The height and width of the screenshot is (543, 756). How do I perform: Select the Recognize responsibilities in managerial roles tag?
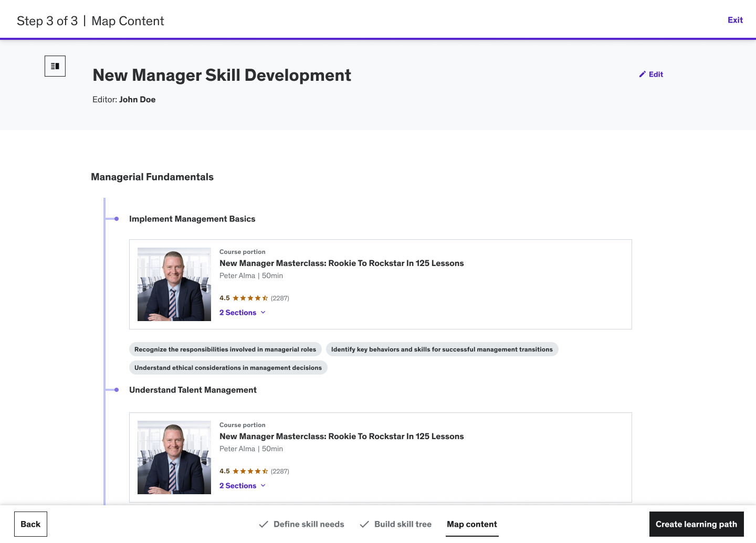[225, 349]
